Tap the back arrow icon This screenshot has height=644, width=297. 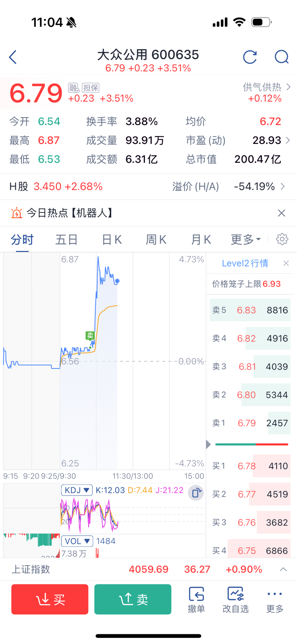[x=13, y=57]
